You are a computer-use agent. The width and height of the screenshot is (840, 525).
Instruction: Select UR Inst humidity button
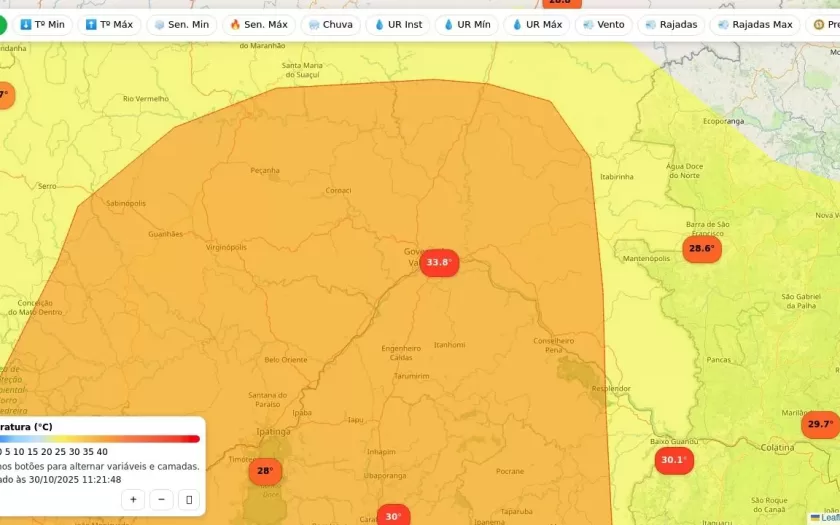pos(398,25)
